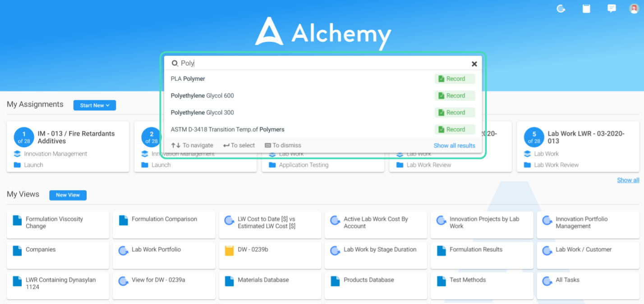The width and height of the screenshot is (644, 304).
Task: Select the Polyethylene Glycol 600 result
Action: 323,95
